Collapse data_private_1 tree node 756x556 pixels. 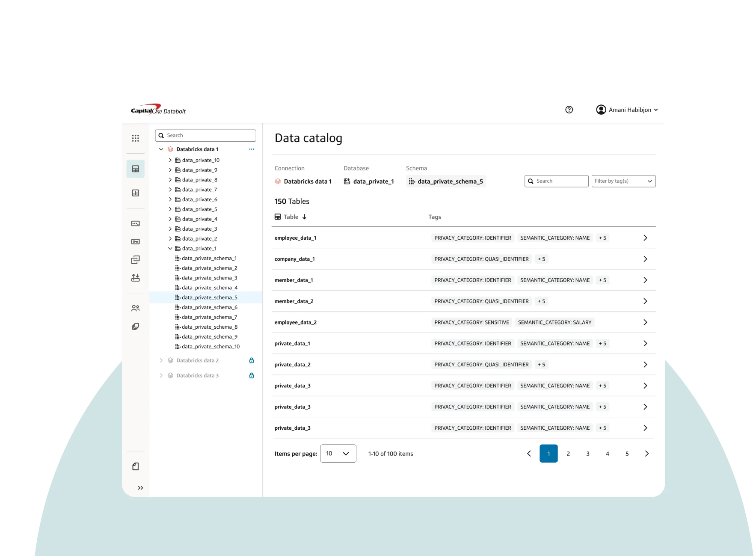[x=170, y=249]
